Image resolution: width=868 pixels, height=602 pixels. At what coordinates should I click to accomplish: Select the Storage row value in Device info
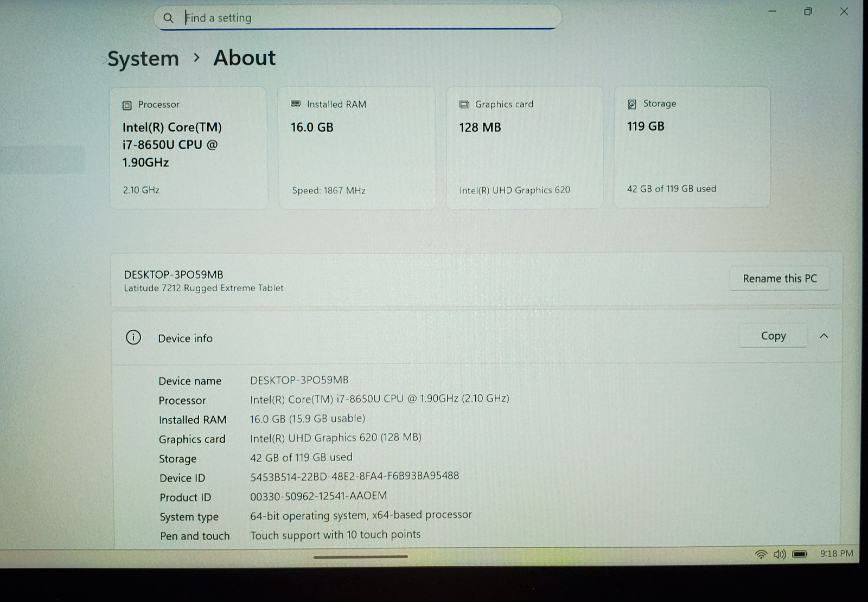[301, 457]
